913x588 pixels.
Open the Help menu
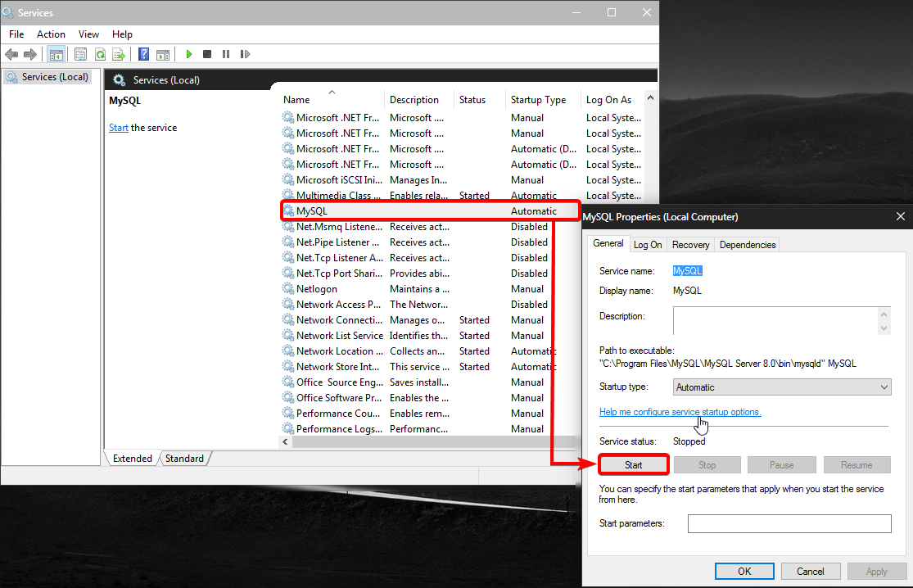[x=122, y=34]
